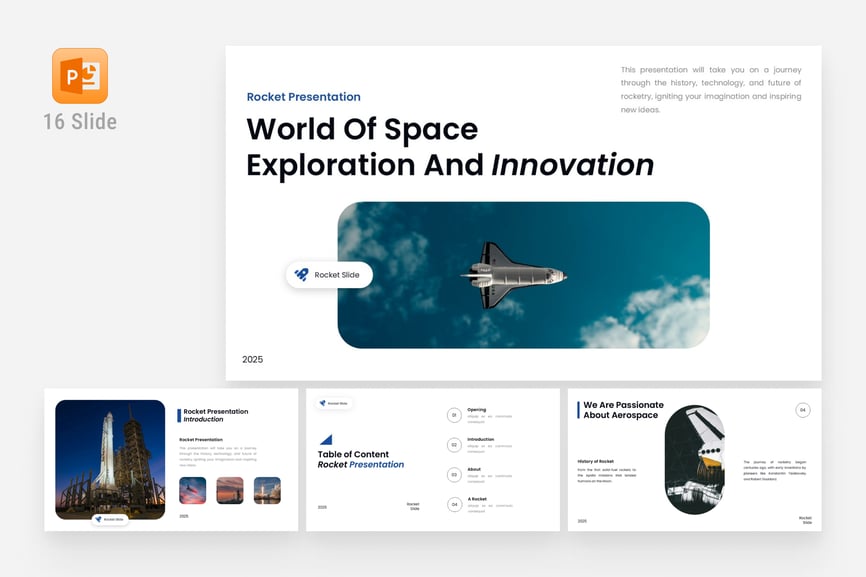Screen dimensions: 866x577
Task: Click the Rocket Presentation blue subtitle
Action: pos(303,97)
